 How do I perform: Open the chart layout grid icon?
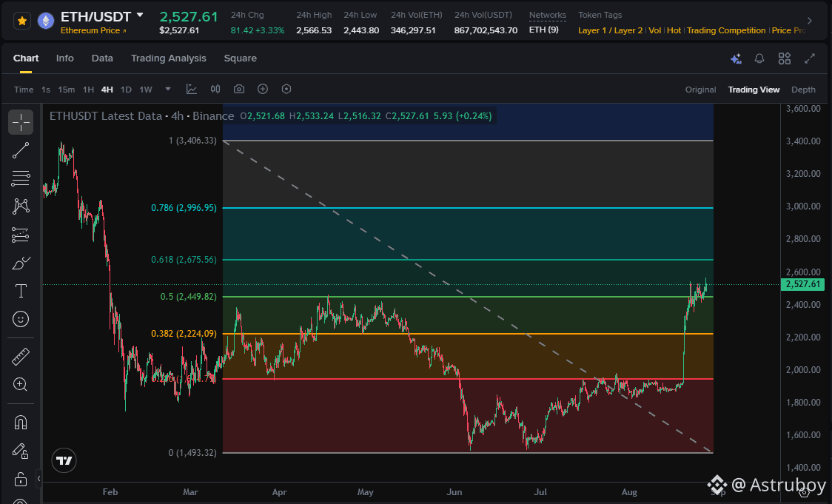784,59
